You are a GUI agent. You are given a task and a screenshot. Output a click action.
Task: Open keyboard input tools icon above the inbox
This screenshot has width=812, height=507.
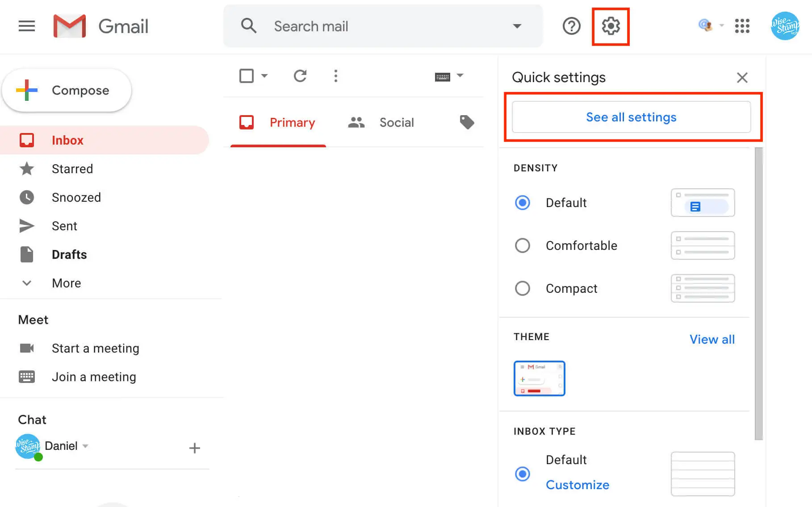click(x=443, y=76)
